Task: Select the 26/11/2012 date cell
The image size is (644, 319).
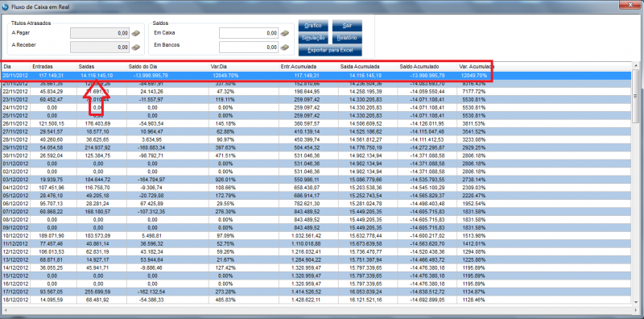Action: coord(14,123)
